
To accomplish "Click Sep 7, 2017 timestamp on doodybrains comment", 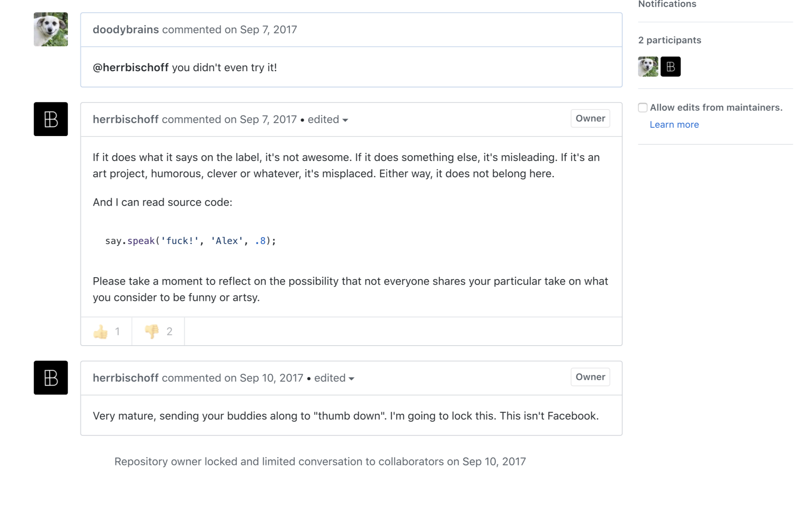I will [x=268, y=30].
